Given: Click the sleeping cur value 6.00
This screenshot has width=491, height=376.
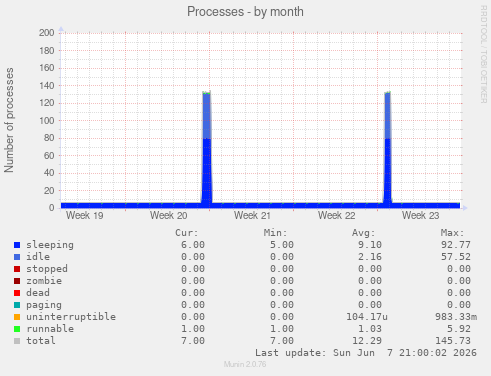Looking at the screenshot, I should (193, 245).
